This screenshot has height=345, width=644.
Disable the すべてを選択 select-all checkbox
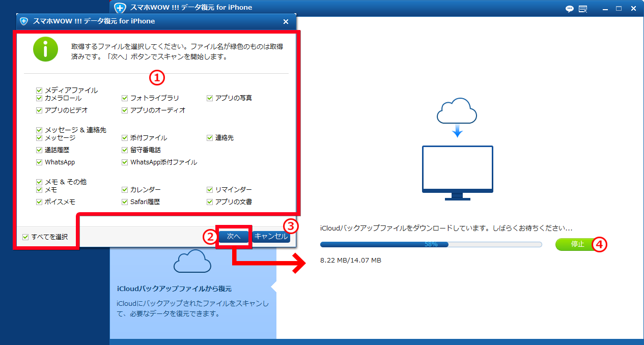point(24,237)
